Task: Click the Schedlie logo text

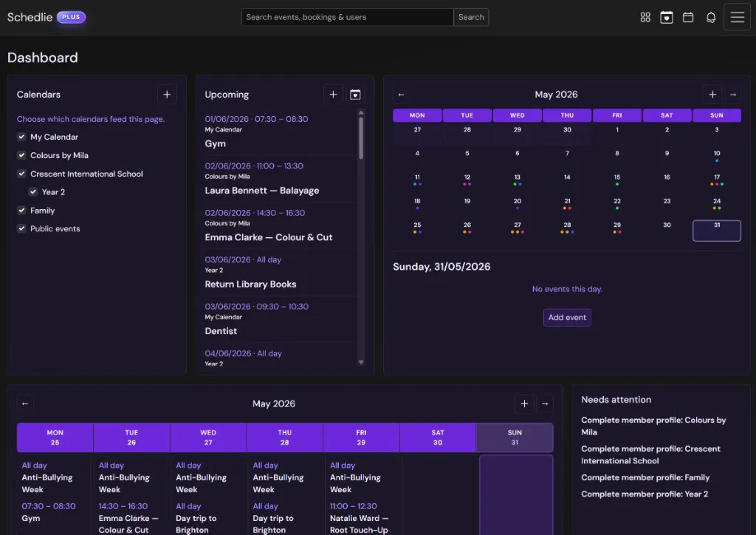Action: [x=30, y=17]
